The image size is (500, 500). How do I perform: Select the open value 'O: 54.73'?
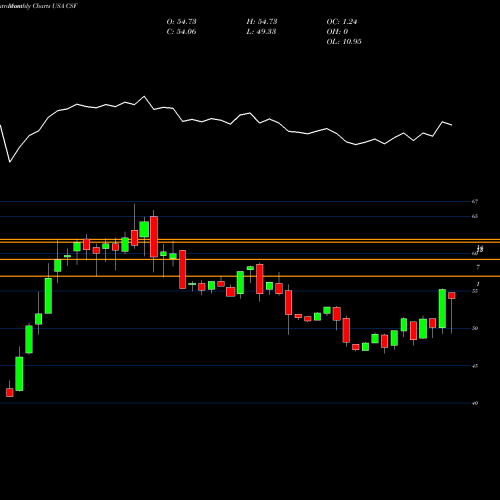(181, 22)
